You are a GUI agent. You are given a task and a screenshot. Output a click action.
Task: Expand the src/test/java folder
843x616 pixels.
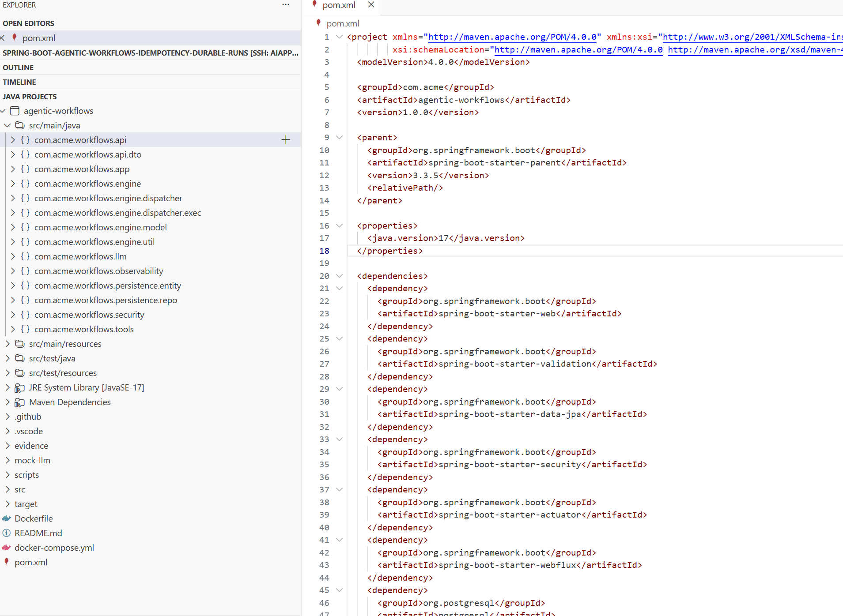tap(7, 358)
